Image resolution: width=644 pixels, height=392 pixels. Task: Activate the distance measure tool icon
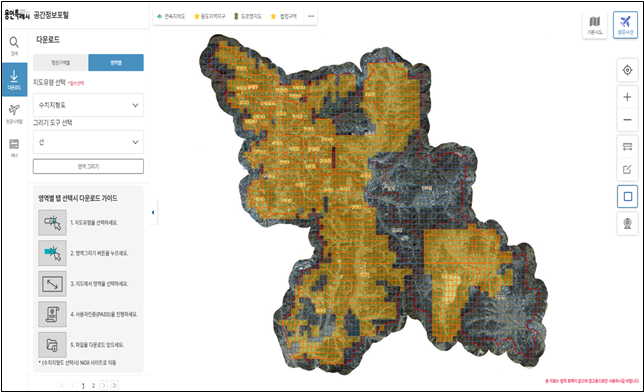pyautogui.click(x=627, y=147)
